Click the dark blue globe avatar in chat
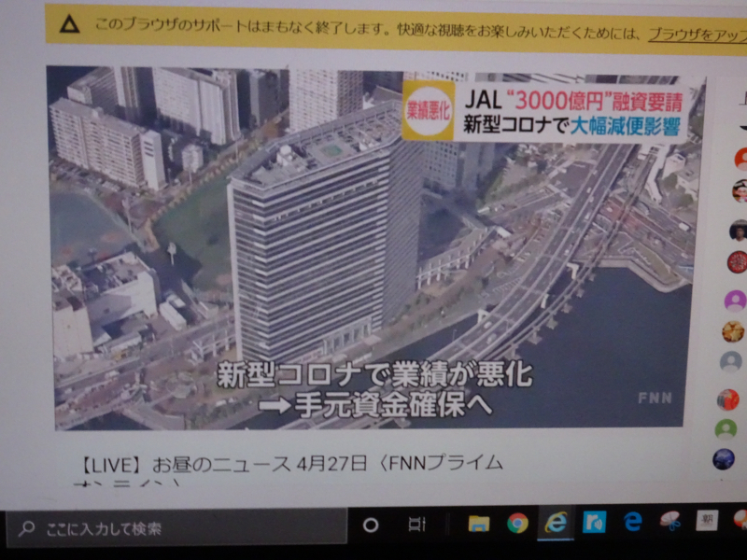 click(x=723, y=459)
